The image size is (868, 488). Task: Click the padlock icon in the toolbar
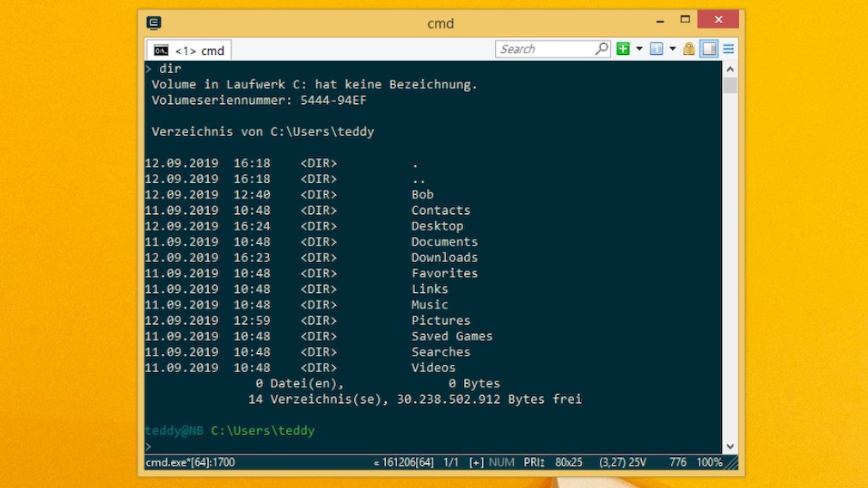pos(689,49)
